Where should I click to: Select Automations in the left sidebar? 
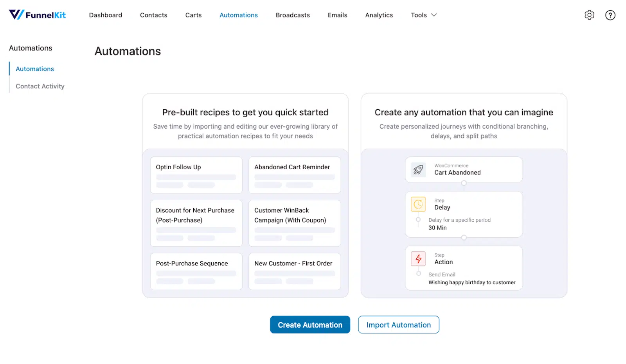pyautogui.click(x=35, y=69)
